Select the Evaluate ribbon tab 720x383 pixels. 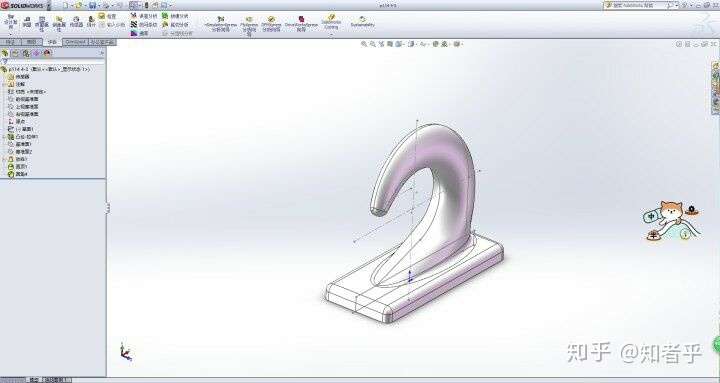[52, 42]
